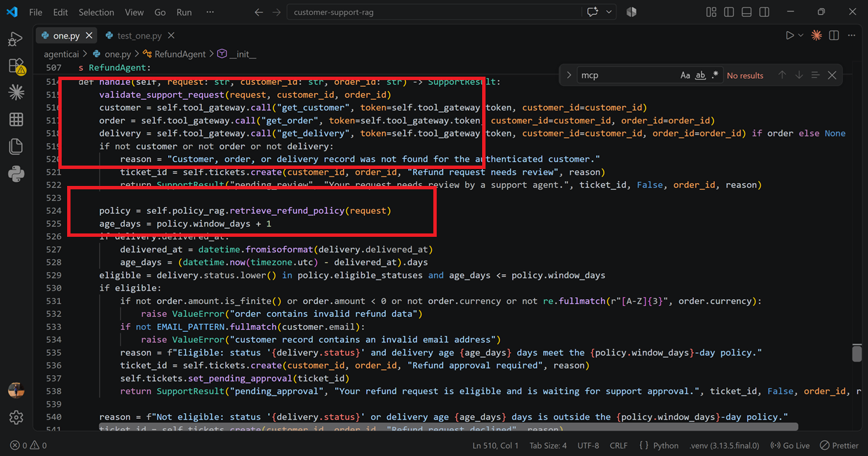The height and width of the screenshot is (456, 868).
Task: Click Tab Size: 4 indicator
Action: (x=548, y=446)
